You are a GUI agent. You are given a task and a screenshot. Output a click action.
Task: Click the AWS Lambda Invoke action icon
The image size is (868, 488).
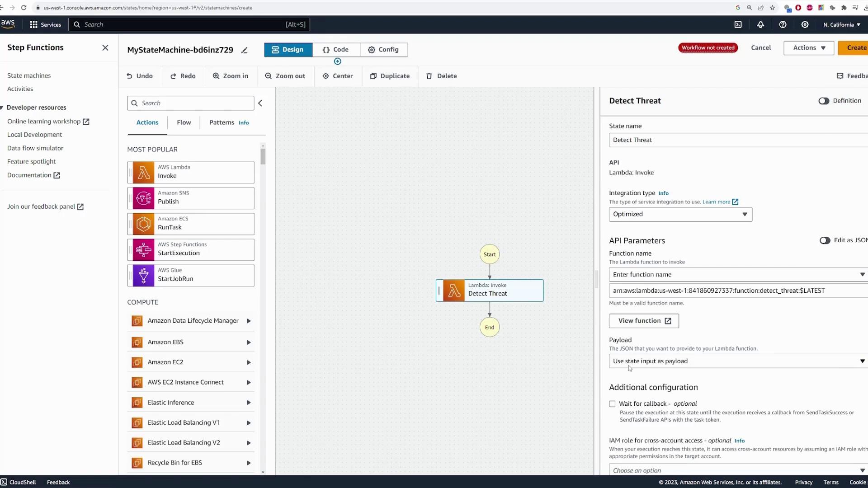[143, 173]
